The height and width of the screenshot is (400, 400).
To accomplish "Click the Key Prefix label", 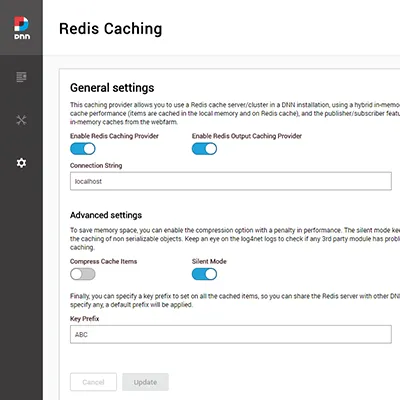I will [84, 319].
